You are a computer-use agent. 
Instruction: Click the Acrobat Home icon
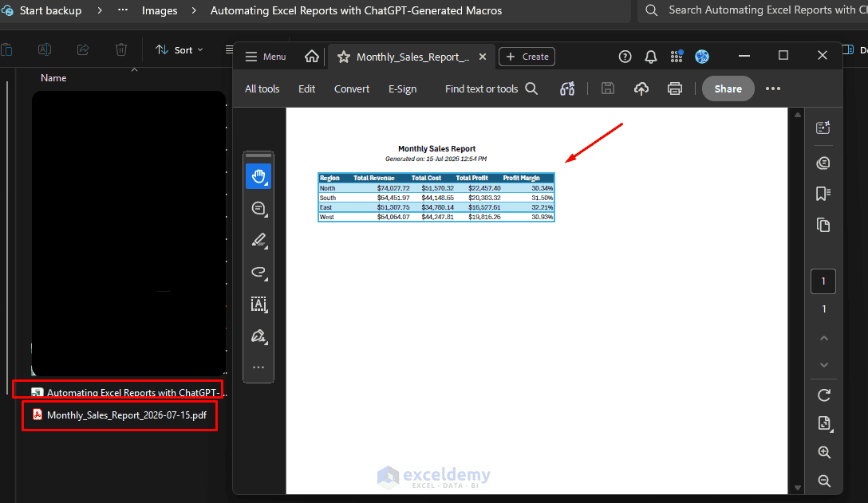tap(312, 57)
